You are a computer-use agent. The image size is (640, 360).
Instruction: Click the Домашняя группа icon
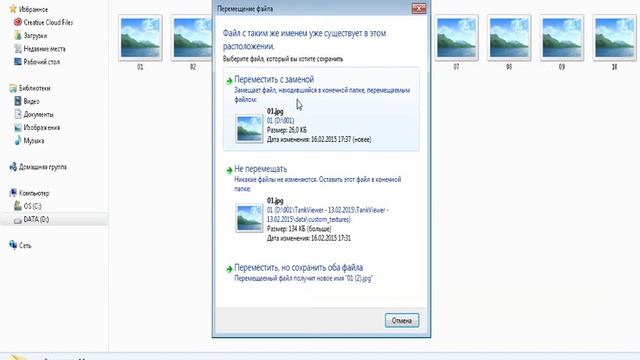[x=13, y=167]
